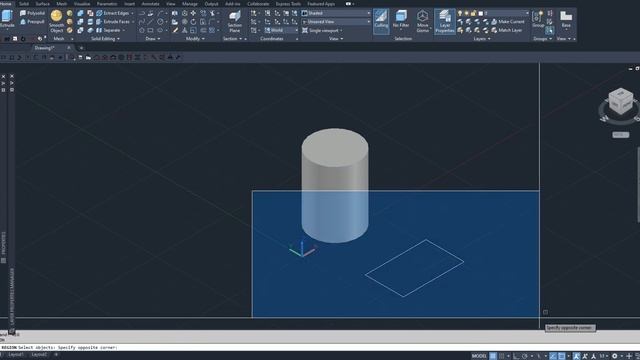The image size is (640, 360).
Task: Click the Layout1 tab
Action: coord(16,355)
